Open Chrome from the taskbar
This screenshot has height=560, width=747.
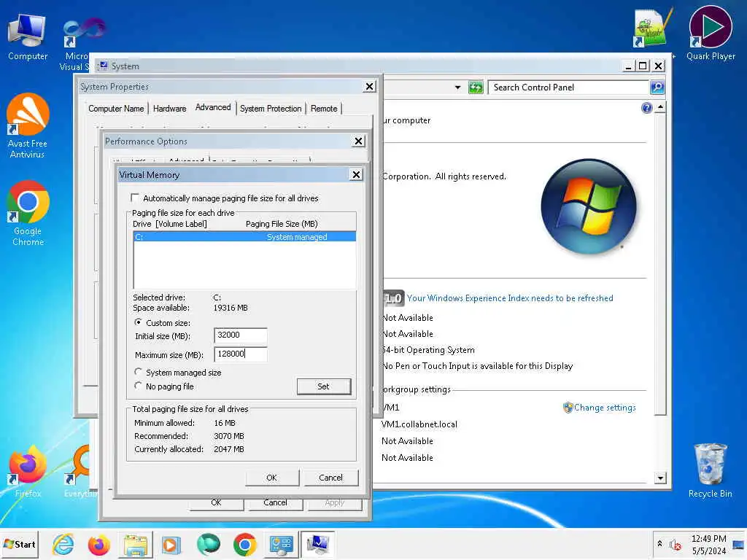(x=245, y=544)
